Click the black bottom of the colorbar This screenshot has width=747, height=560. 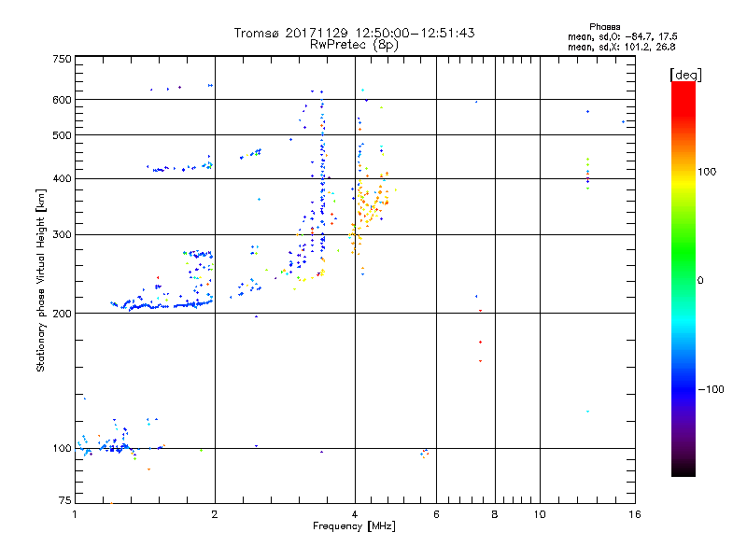coord(684,469)
